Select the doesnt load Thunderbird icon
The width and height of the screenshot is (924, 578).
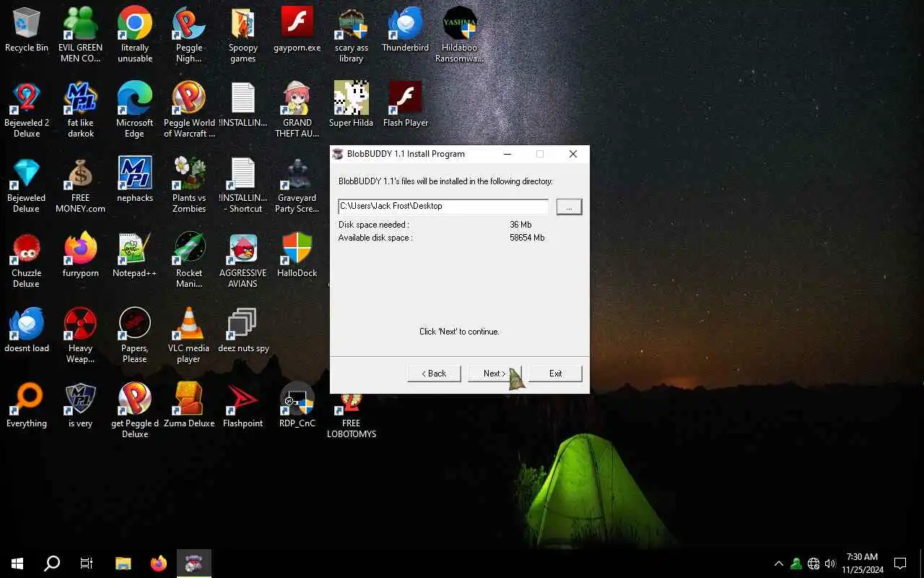[27, 330]
